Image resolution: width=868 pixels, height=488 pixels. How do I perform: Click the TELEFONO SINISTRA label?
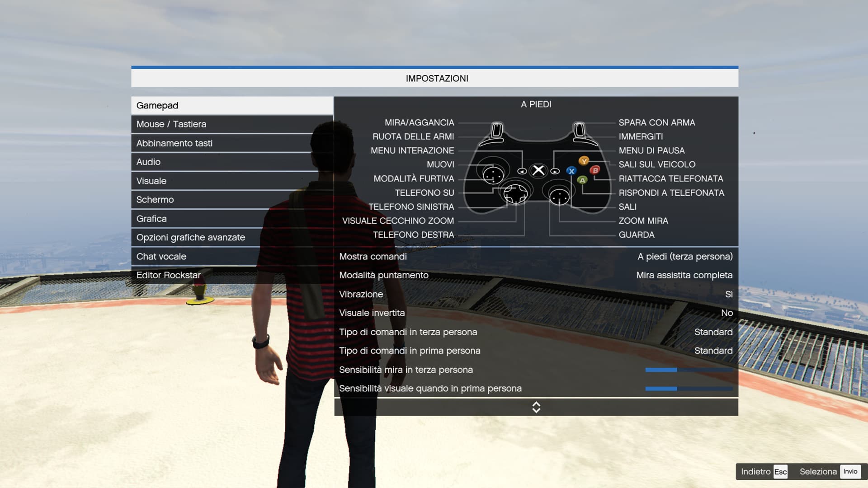[411, 206]
